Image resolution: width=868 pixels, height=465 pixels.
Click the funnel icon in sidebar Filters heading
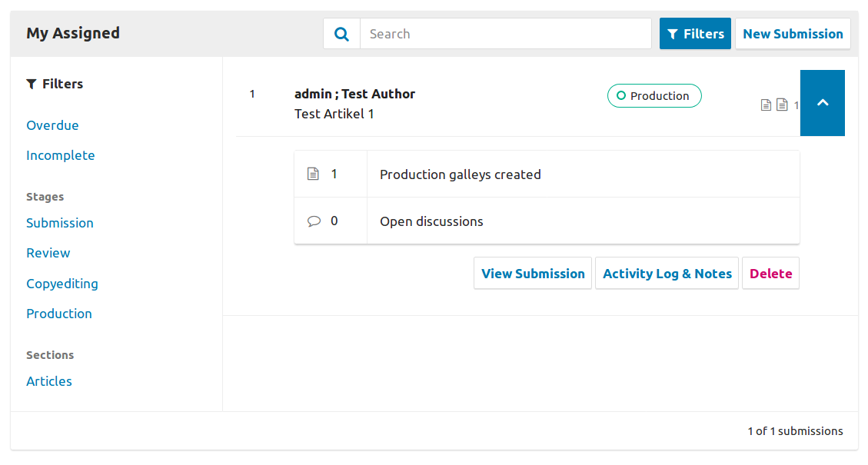click(32, 84)
